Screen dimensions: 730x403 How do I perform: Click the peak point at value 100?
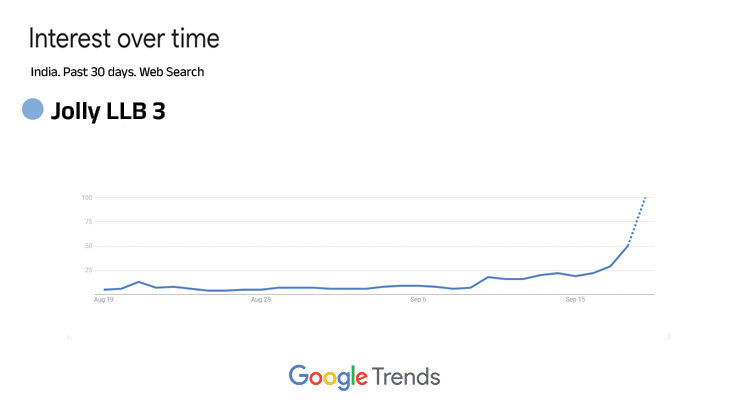click(645, 198)
